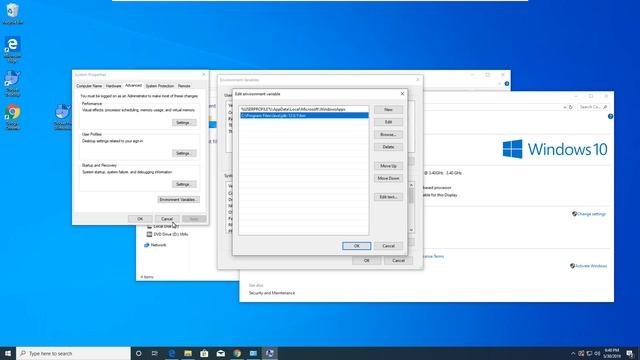Open the Control Panel taskbar icon

pyautogui.click(x=253, y=353)
